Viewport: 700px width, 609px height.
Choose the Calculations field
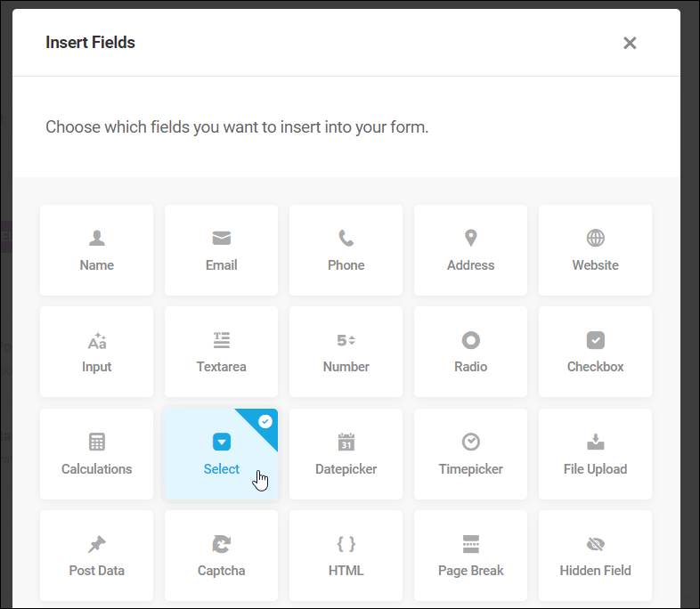(x=96, y=454)
